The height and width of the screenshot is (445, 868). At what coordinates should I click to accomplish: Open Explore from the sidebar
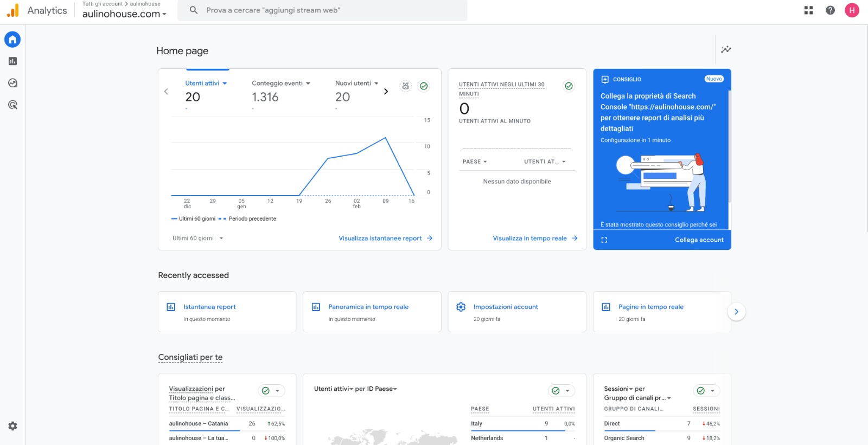tap(12, 83)
